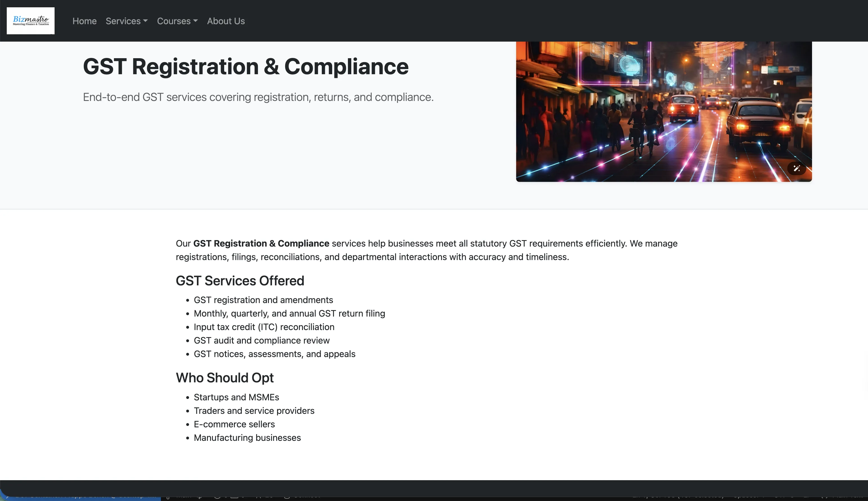Screen dimensions: 868x501
Task: Click the Manufacturing businesses item
Action: coord(247,438)
